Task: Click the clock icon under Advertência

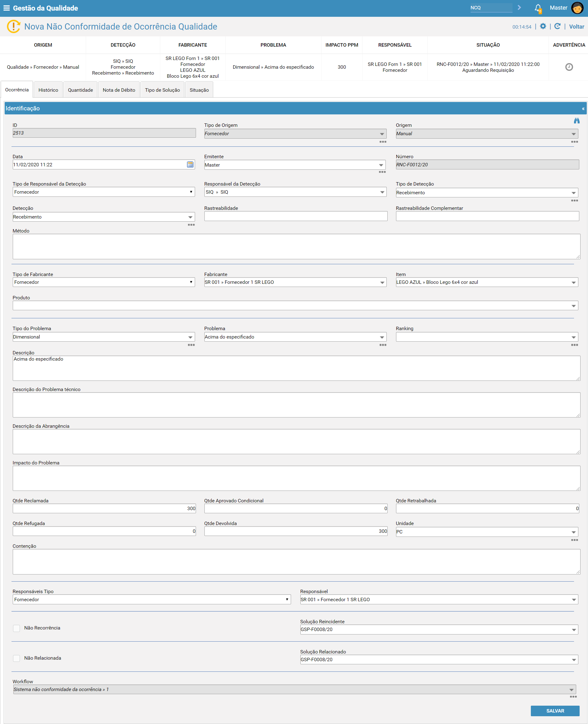Action: [569, 67]
